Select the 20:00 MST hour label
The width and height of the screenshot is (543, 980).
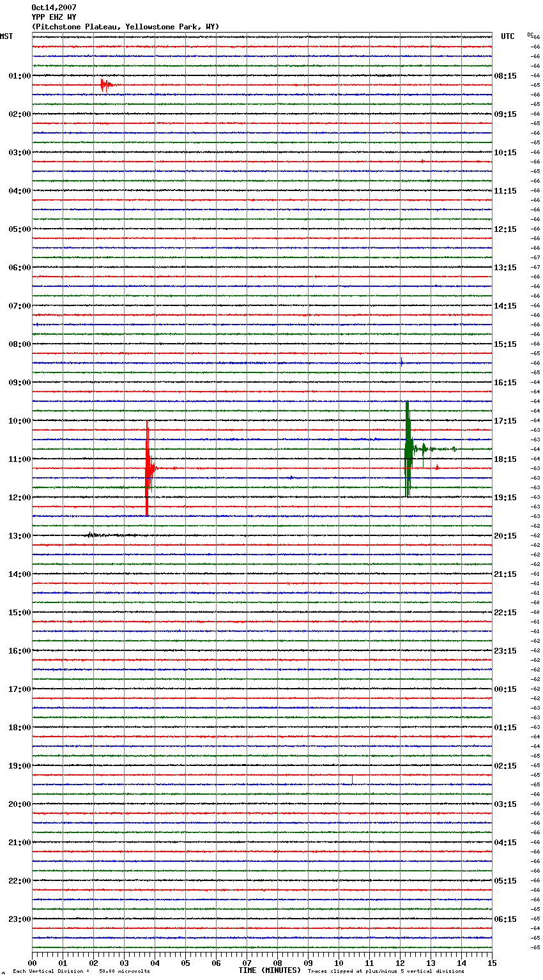19,804
